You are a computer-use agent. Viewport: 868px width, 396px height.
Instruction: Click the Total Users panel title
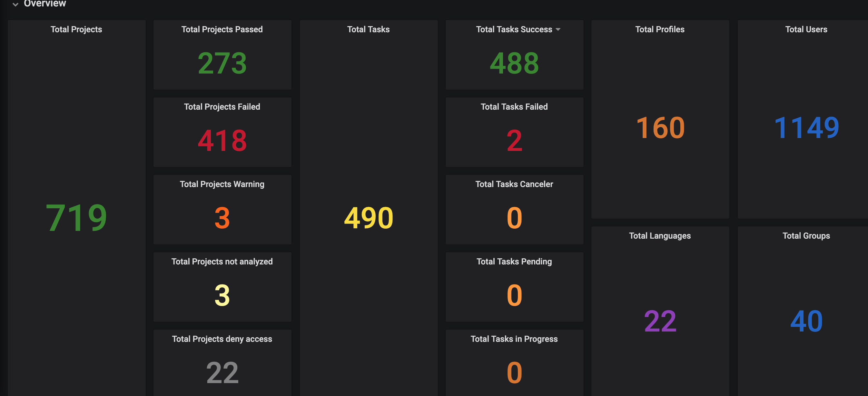tap(806, 29)
